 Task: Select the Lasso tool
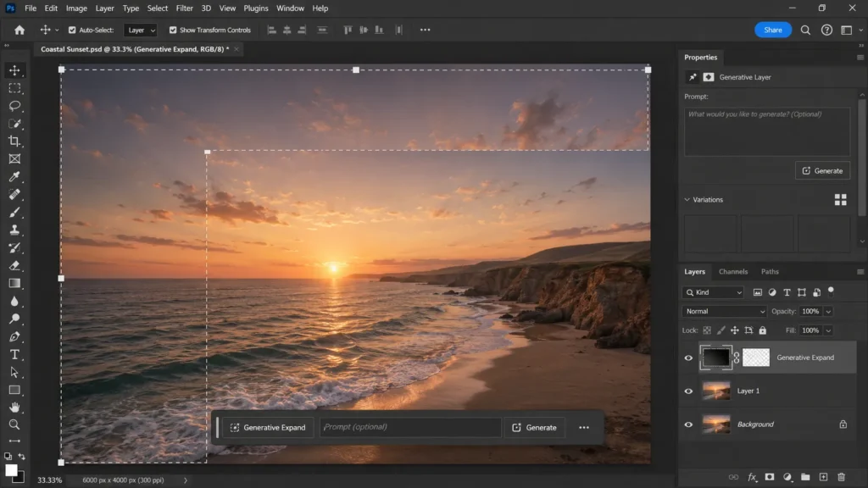click(14, 106)
